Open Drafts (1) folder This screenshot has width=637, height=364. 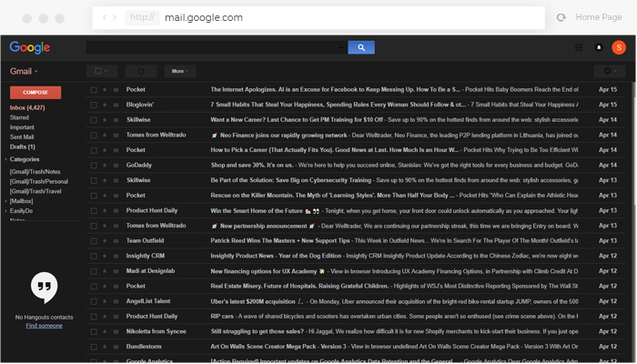coord(23,147)
